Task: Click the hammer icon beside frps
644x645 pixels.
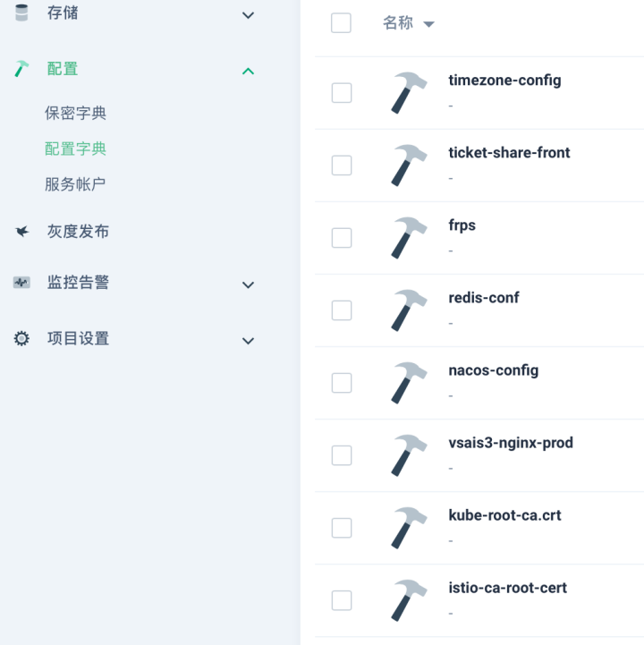Action: tap(409, 237)
